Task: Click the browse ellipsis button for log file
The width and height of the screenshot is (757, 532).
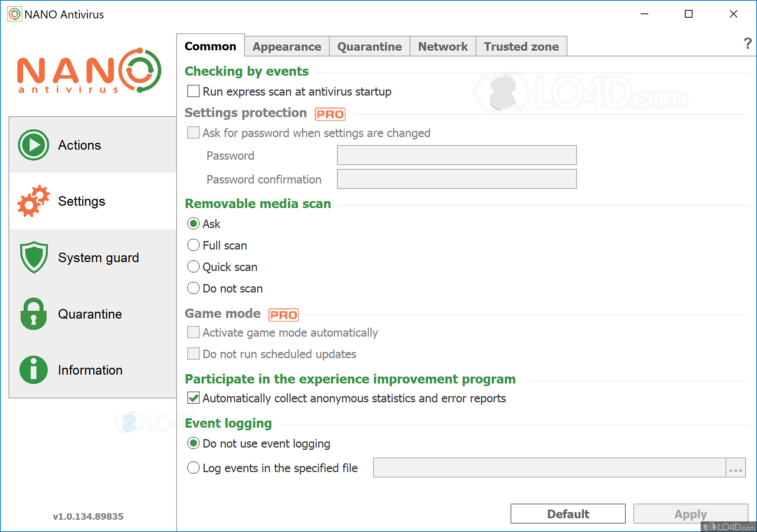Action: pos(736,468)
